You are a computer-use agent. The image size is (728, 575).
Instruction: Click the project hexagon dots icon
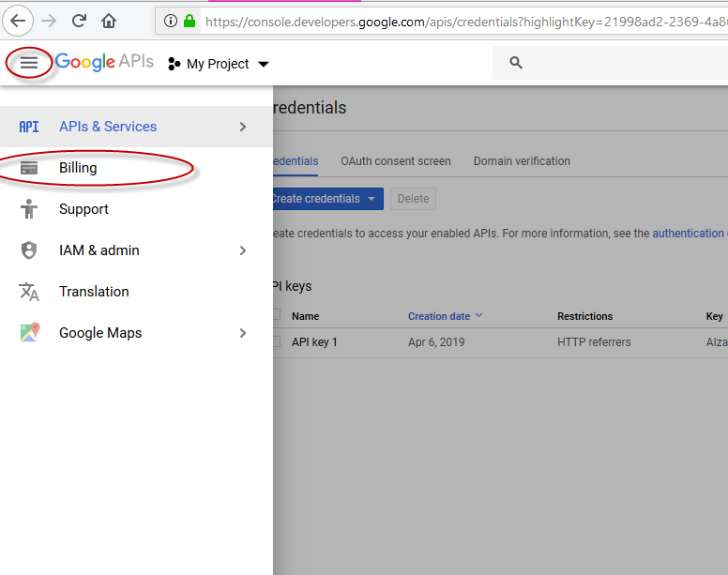click(x=174, y=64)
